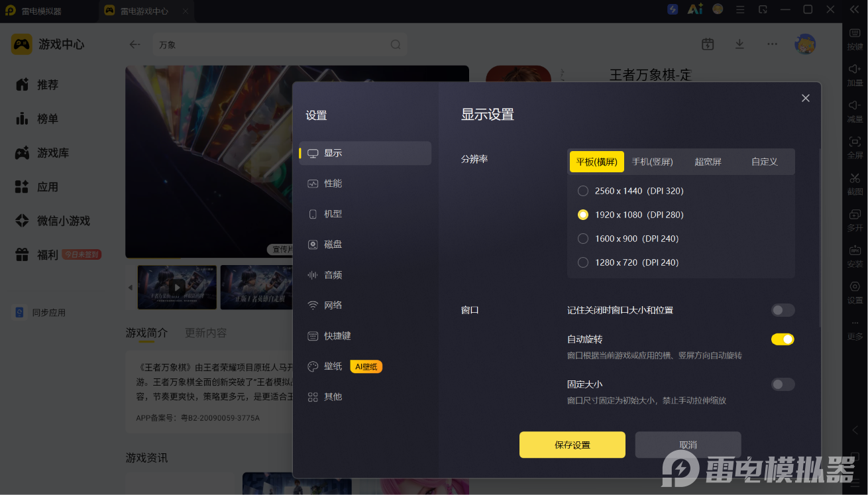868x495 pixels.
Task: Click the previous arrow of the thumbnail strip
Action: coord(130,288)
